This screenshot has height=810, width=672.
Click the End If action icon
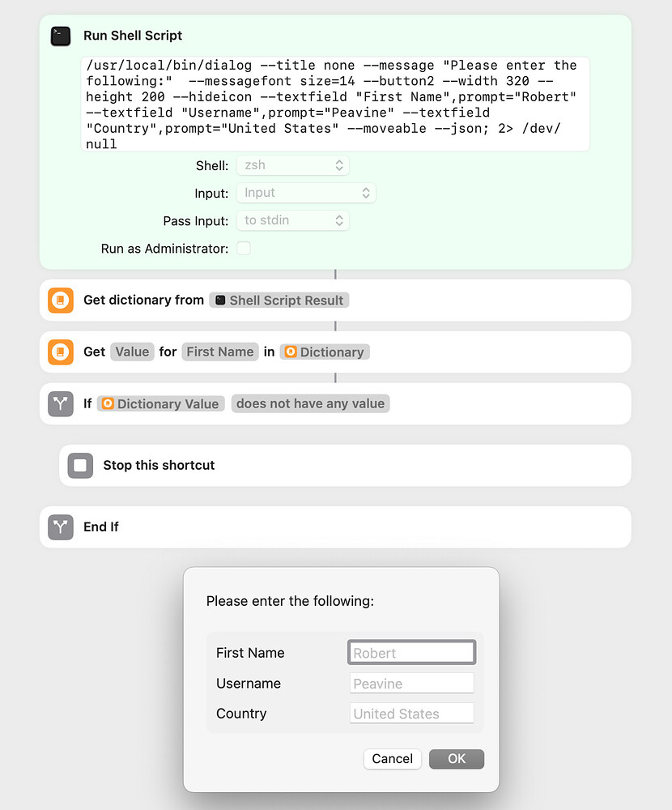[60, 526]
